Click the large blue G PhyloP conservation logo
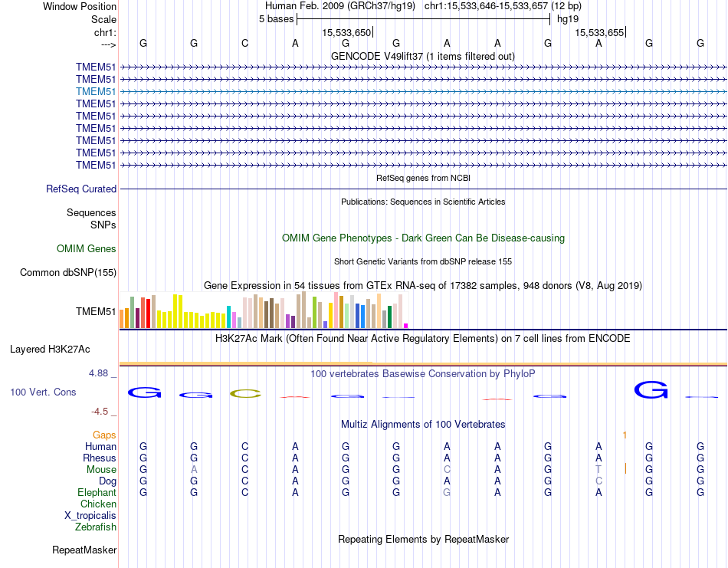Image resolution: width=728 pixels, height=568 pixels. tap(651, 390)
